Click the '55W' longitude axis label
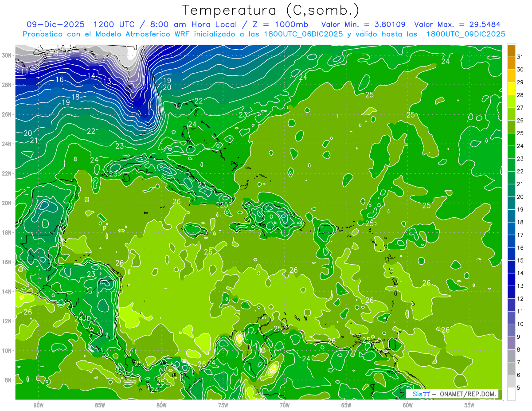 click(x=469, y=405)
